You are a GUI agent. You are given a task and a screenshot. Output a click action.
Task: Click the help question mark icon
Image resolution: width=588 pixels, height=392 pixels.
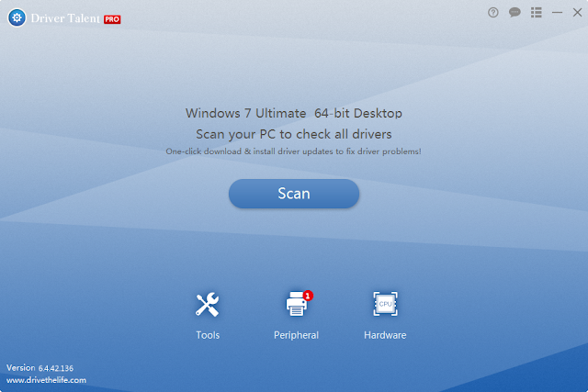pos(492,12)
